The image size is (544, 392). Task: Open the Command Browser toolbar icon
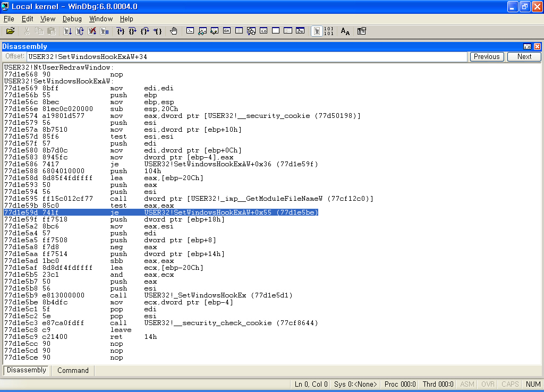click(x=300, y=31)
